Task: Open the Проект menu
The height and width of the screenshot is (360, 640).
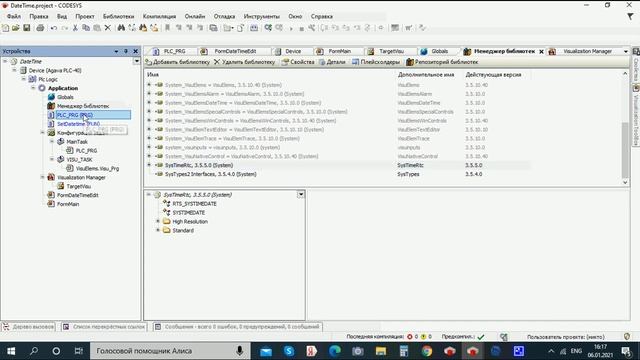Action: point(84,16)
